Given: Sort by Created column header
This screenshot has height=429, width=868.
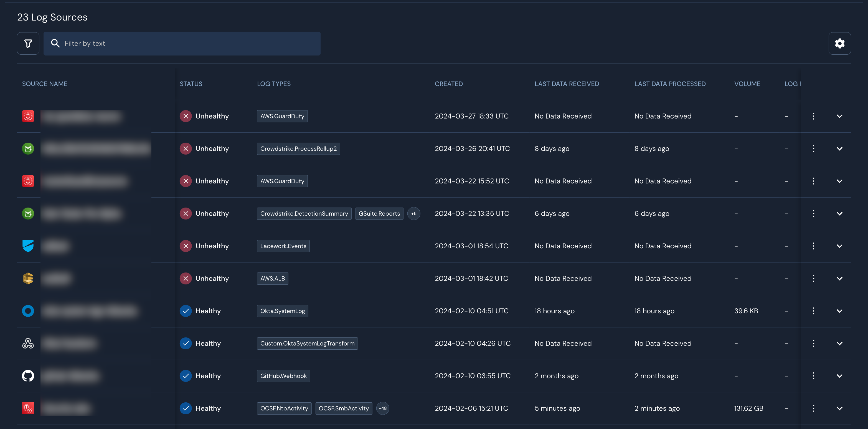Looking at the screenshot, I should 448,84.
